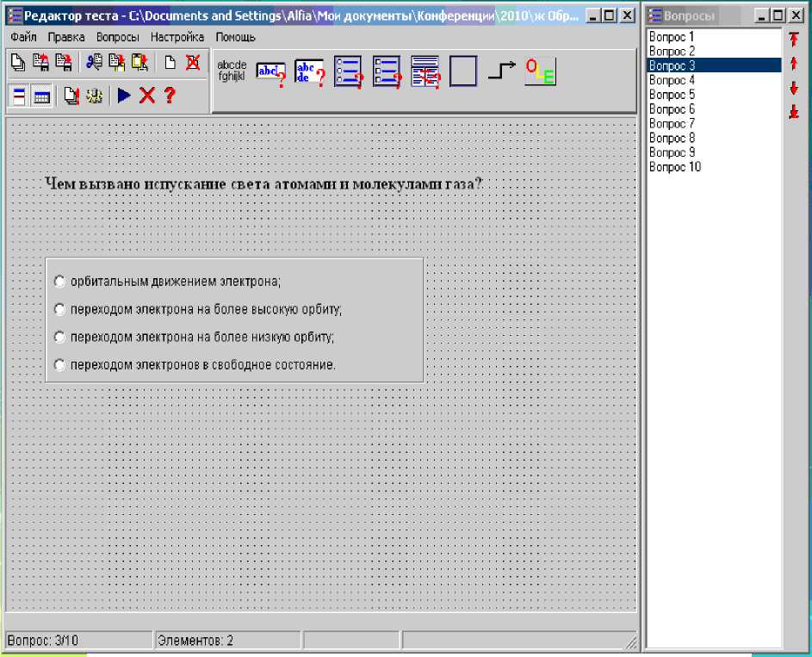This screenshot has width=812, height=657.
Task: Insert checkbox list question element
Action: 387,71
